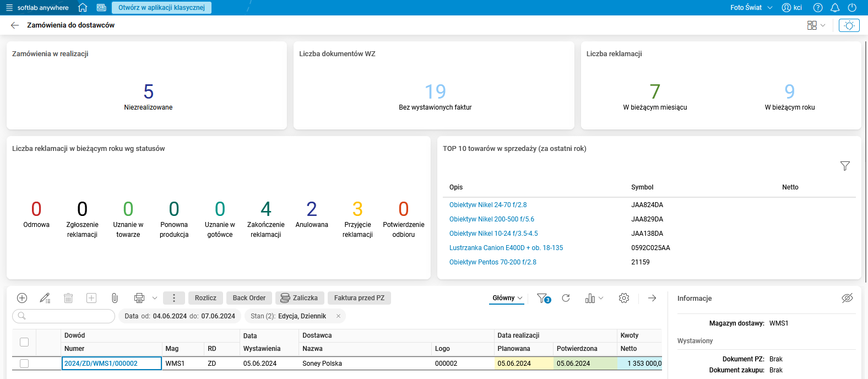Remove the Stan filter with X
Image resolution: width=868 pixels, height=379 pixels.
tap(338, 316)
